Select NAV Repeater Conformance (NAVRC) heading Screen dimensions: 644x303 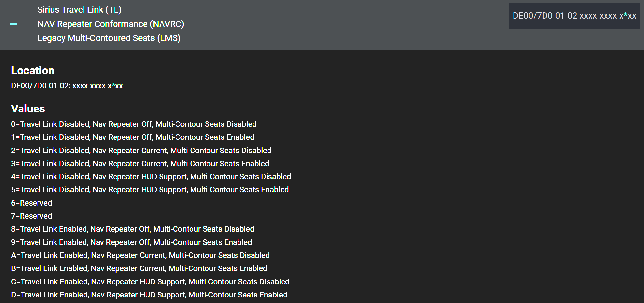[x=111, y=24]
